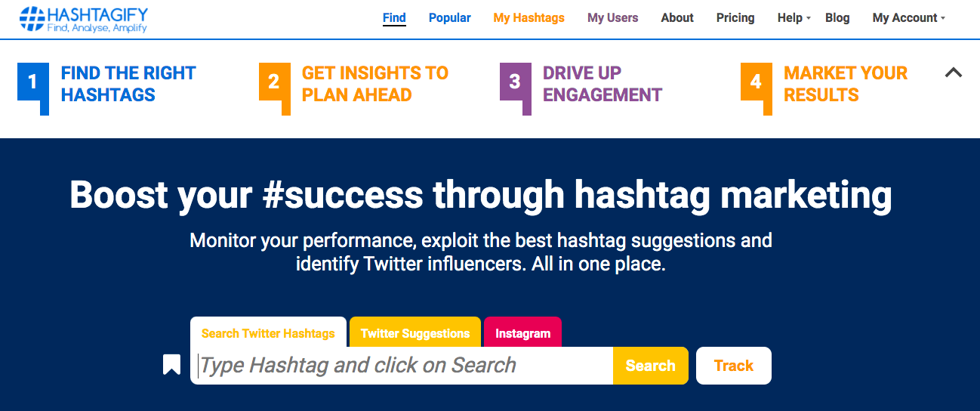Screen dimensions: 980x411
Task: Open the Pricing page link
Action: (735, 18)
